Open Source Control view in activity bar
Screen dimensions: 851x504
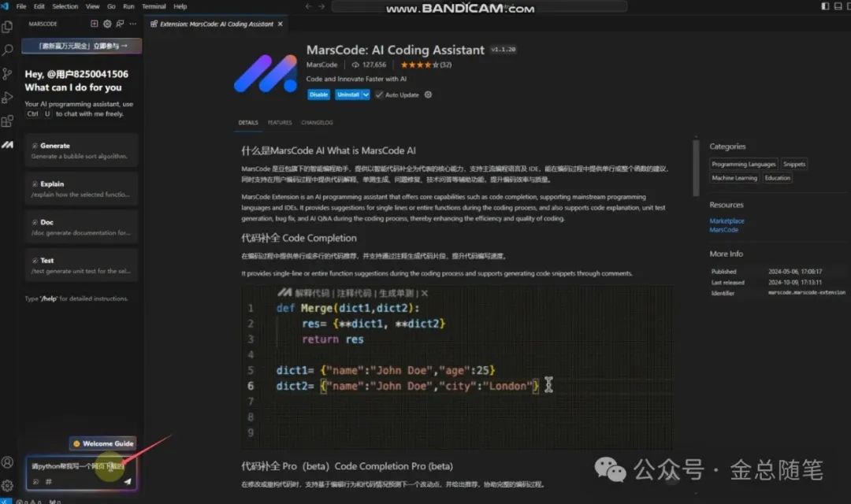click(x=8, y=73)
